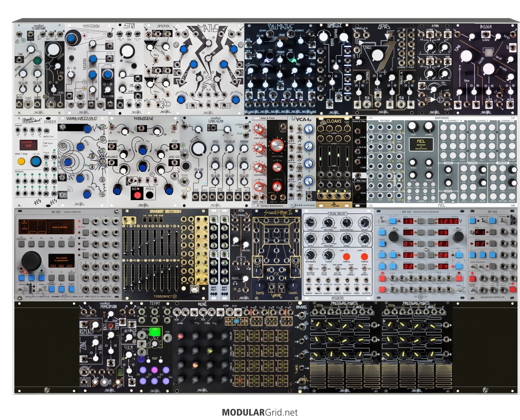Screen dimensions: 520x420
Task: Click the BRAINS module title
Action: coord(301,307)
